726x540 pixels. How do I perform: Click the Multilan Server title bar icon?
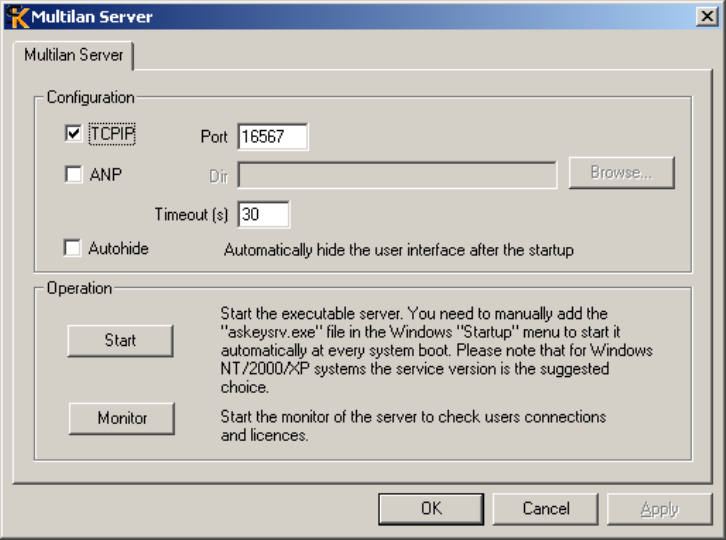click(x=18, y=17)
